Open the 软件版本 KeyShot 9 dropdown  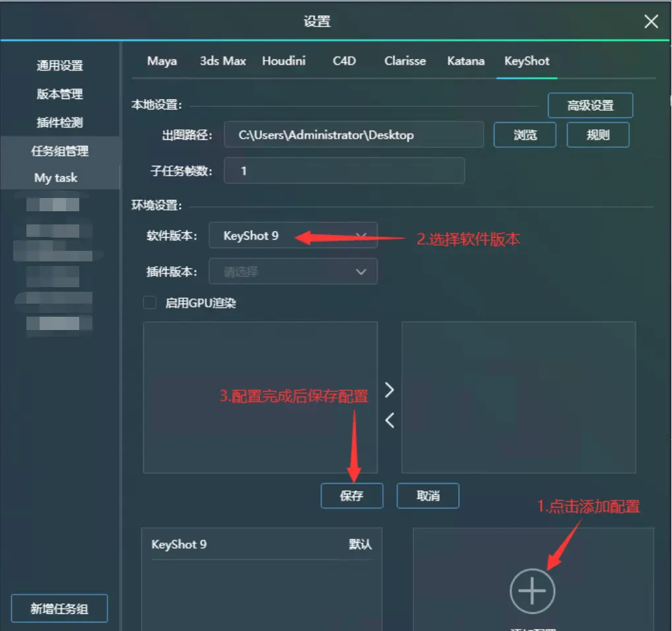pyautogui.click(x=293, y=235)
